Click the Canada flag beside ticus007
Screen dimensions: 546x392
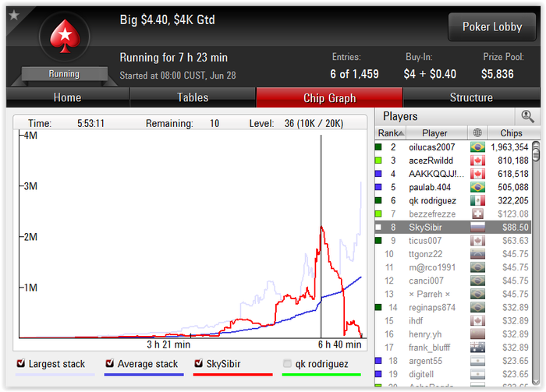[477, 241]
